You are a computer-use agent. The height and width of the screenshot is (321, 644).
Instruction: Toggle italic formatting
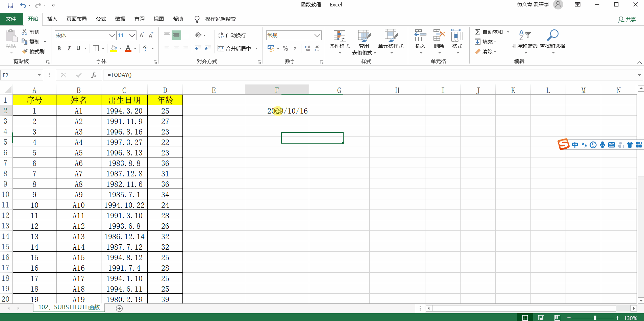(x=69, y=48)
